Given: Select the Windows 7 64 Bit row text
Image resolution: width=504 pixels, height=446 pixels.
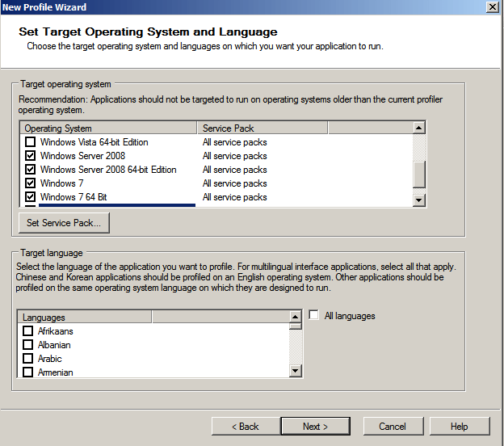Looking at the screenshot, I should (73, 197).
